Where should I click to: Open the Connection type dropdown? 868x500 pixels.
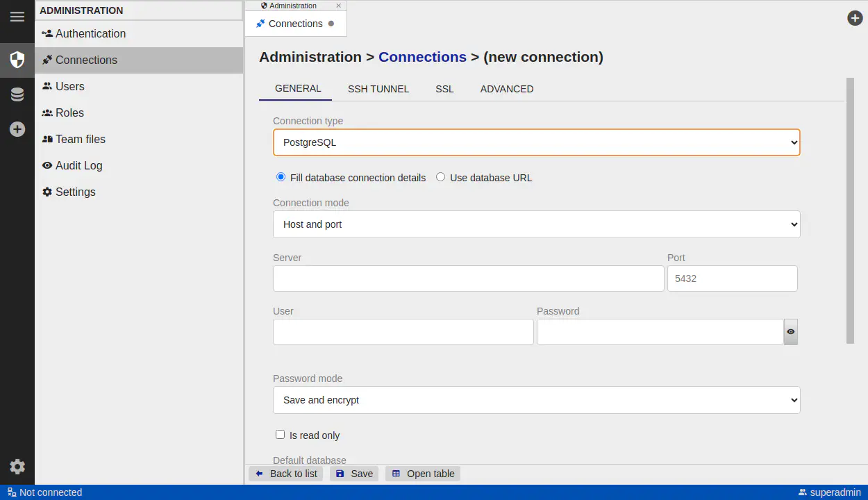pos(536,142)
